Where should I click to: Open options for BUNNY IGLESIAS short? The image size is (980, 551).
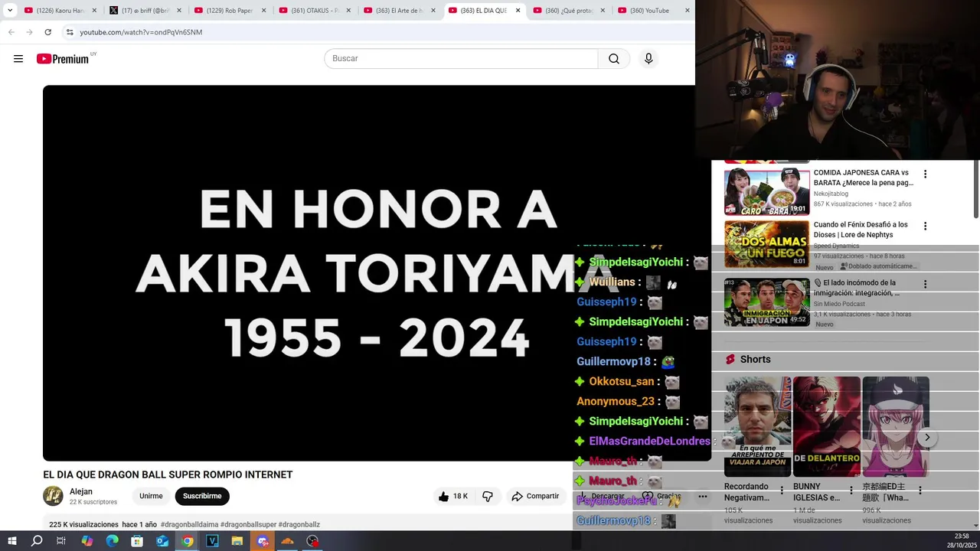pos(851,491)
